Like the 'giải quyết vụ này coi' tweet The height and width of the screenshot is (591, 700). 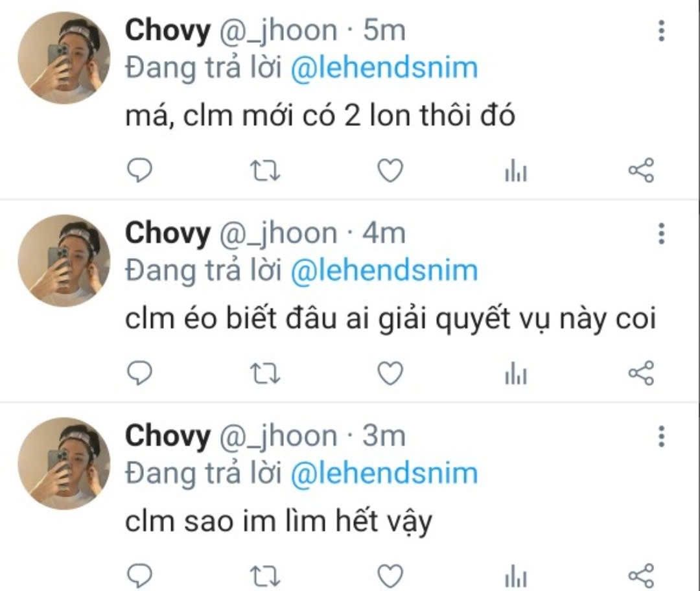point(390,373)
